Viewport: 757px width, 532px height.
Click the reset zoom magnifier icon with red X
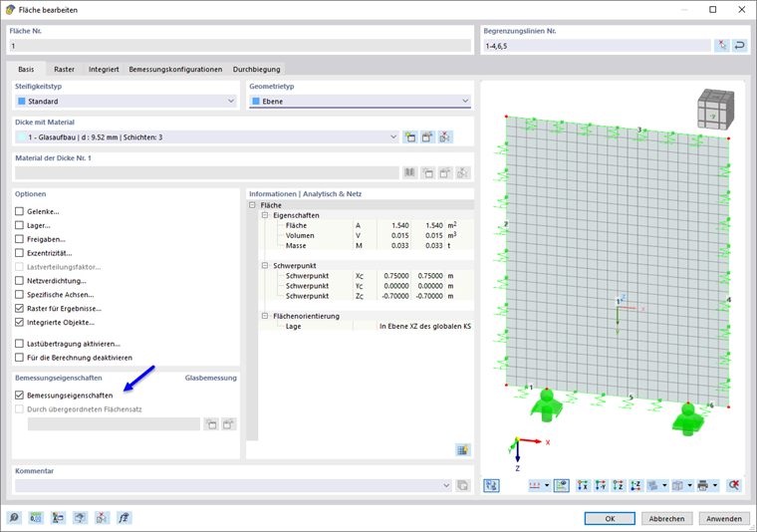734,485
